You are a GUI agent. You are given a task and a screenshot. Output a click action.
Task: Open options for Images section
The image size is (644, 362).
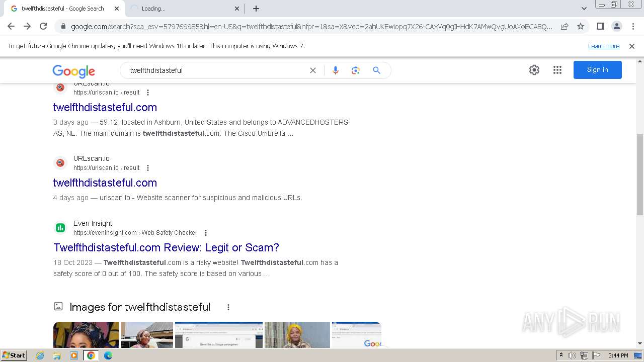click(x=228, y=307)
